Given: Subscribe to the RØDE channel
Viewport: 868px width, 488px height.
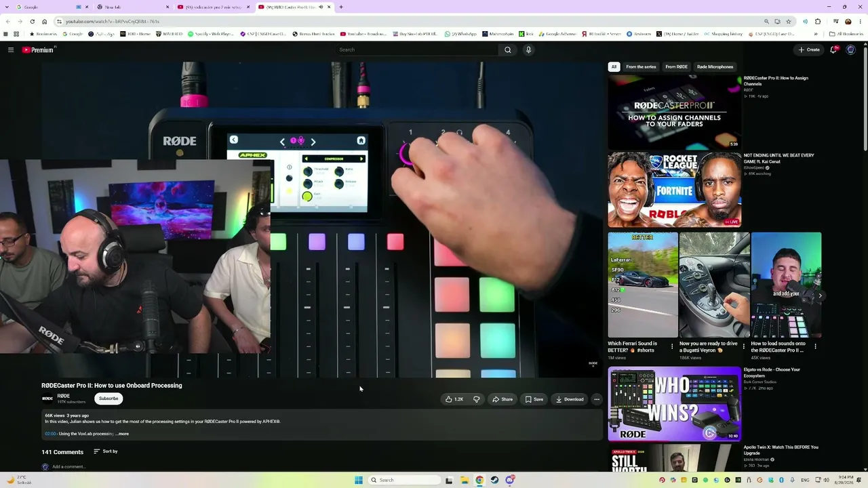Looking at the screenshot, I should pyautogui.click(x=108, y=399).
